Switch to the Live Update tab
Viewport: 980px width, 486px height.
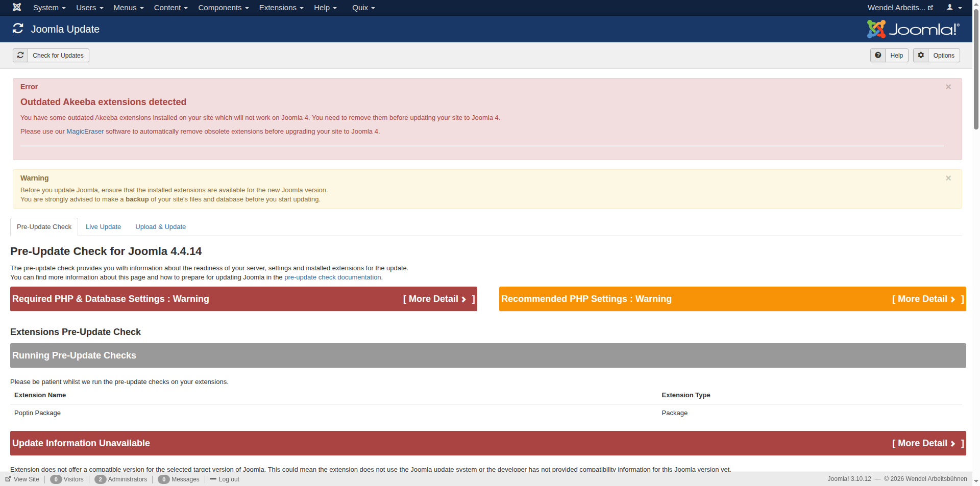[x=103, y=227]
